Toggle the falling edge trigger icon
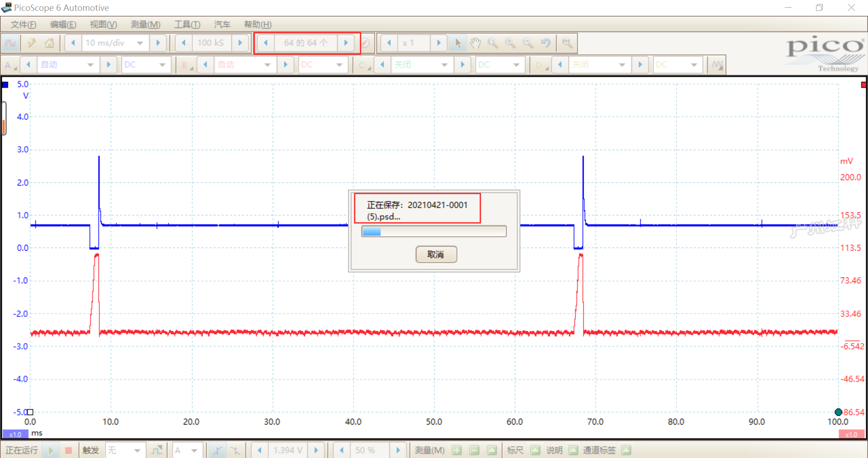 pyautogui.click(x=235, y=450)
